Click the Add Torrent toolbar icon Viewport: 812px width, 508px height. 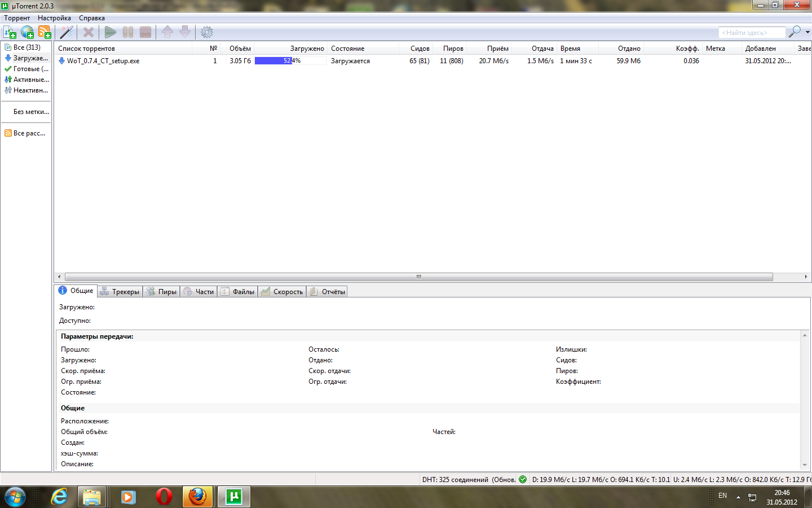tap(10, 32)
